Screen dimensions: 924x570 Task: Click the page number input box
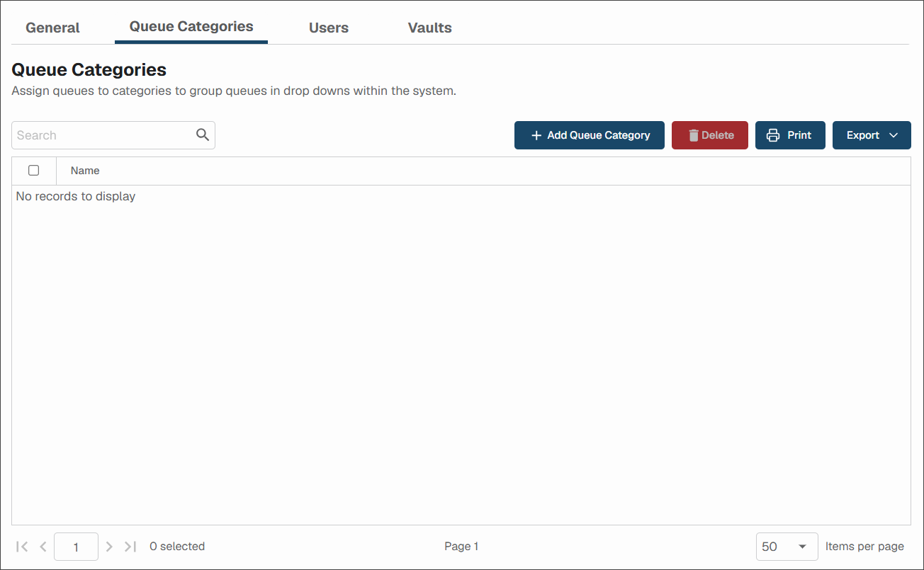pos(76,547)
